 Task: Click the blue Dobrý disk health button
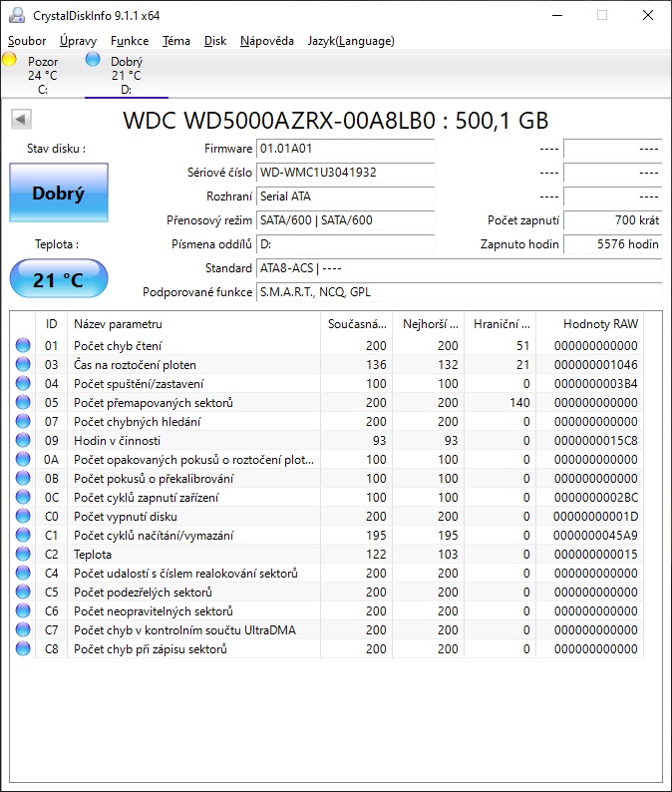pyautogui.click(x=59, y=193)
